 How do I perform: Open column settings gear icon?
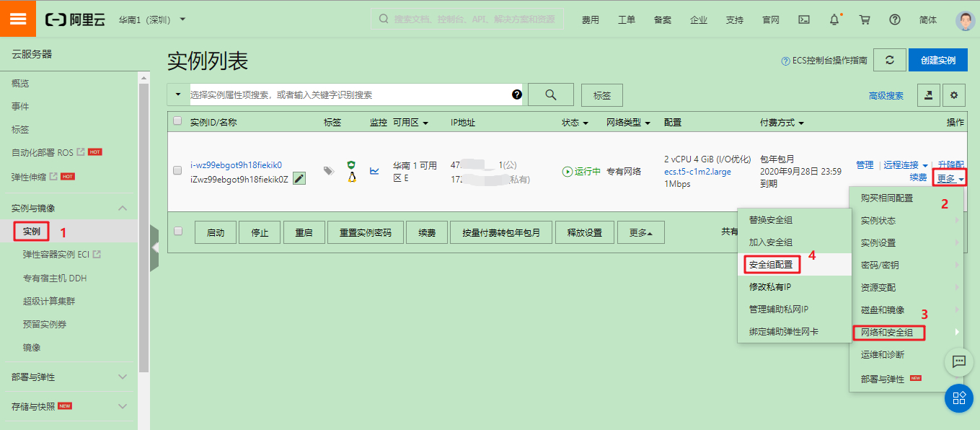[x=955, y=95]
